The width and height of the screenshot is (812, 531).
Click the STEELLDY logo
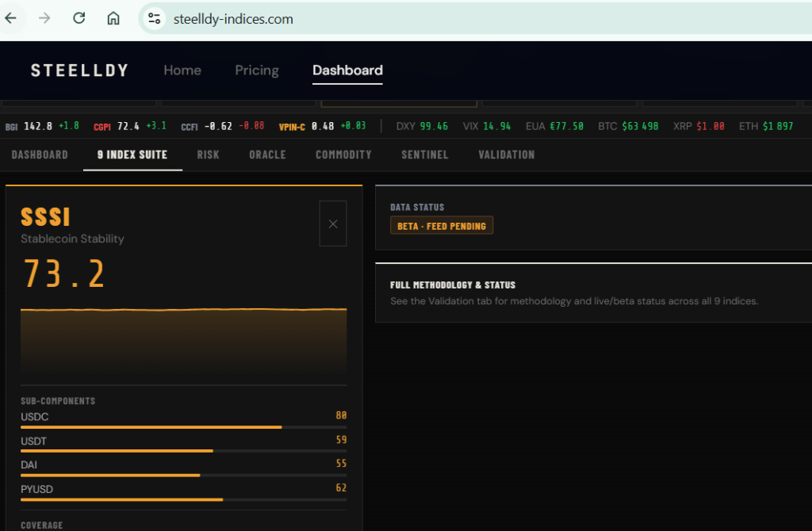click(x=79, y=71)
